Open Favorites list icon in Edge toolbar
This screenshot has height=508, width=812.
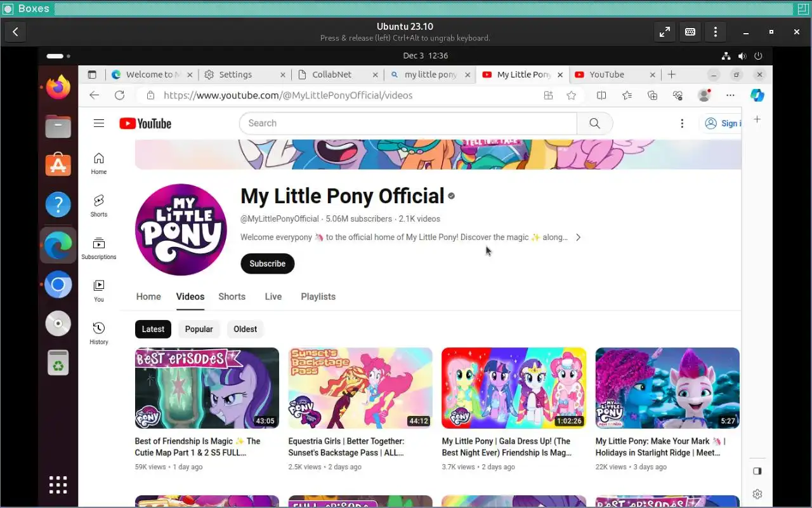click(x=627, y=95)
